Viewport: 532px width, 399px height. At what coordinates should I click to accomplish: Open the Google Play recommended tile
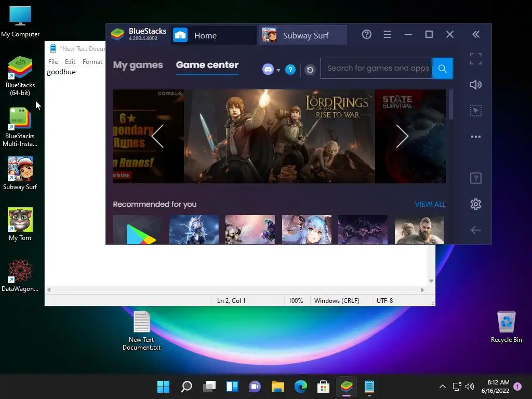click(x=138, y=230)
